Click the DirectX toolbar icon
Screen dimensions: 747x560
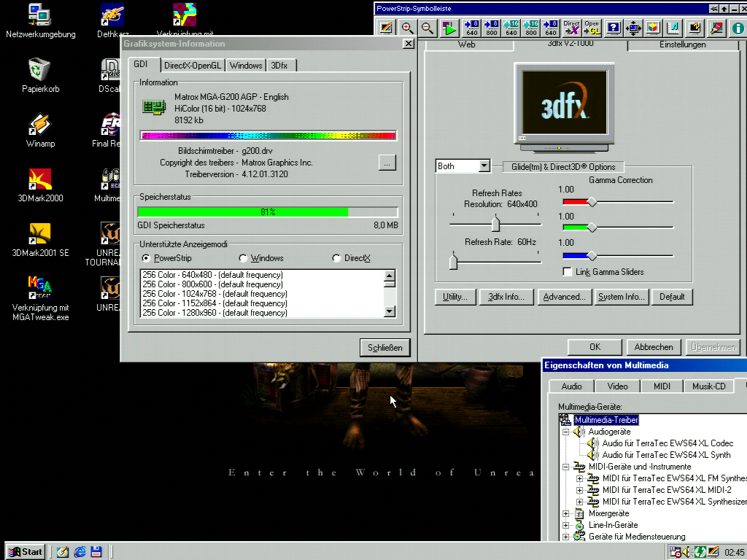[571, 28]
